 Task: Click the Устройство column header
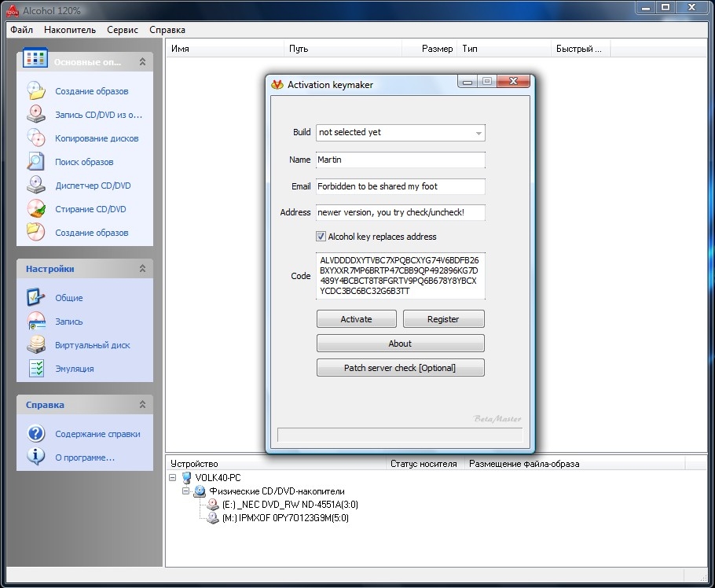click(277, 464)
